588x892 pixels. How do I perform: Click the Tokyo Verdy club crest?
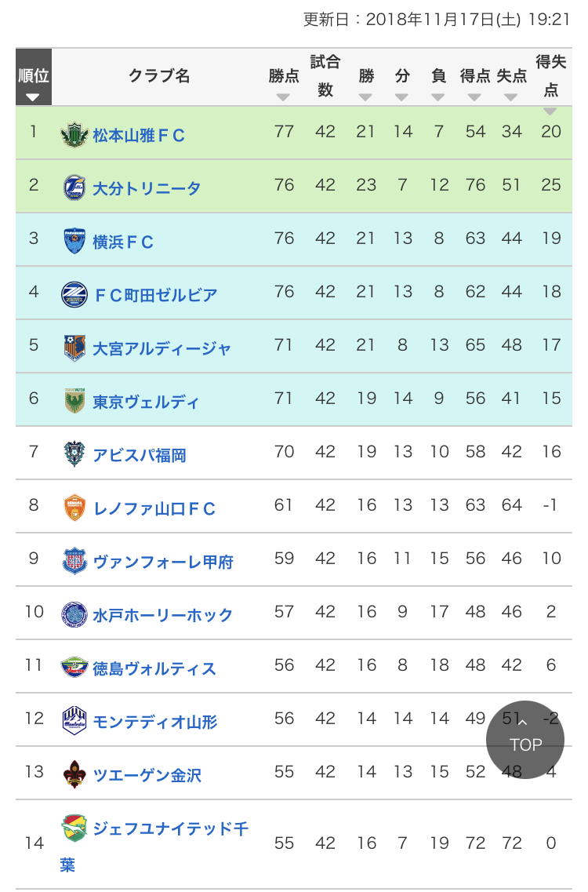pos(74,402)
